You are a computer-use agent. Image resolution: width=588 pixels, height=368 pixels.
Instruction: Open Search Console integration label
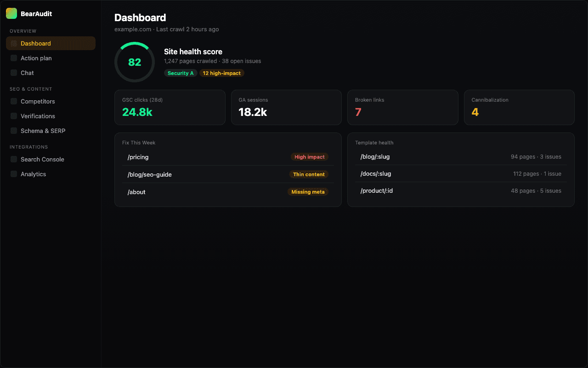[42, 159]
